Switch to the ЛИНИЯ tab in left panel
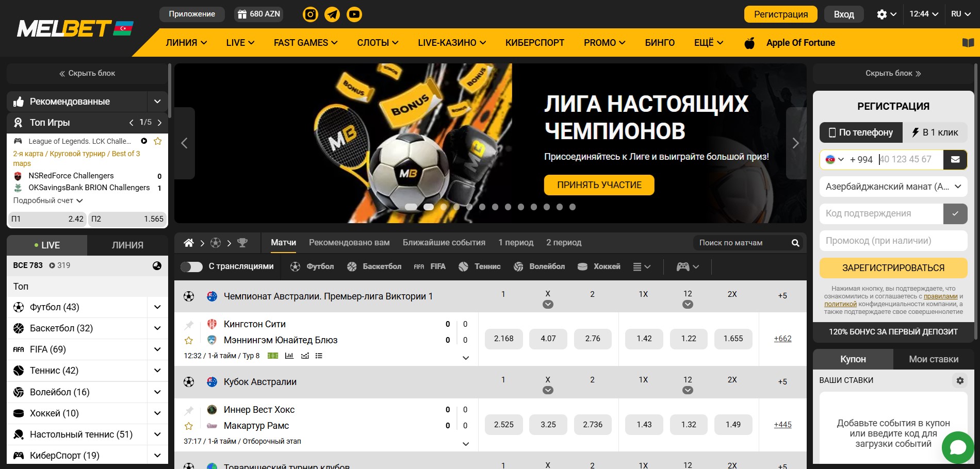The width and height of the screenshot is (980, 469). 127,245
